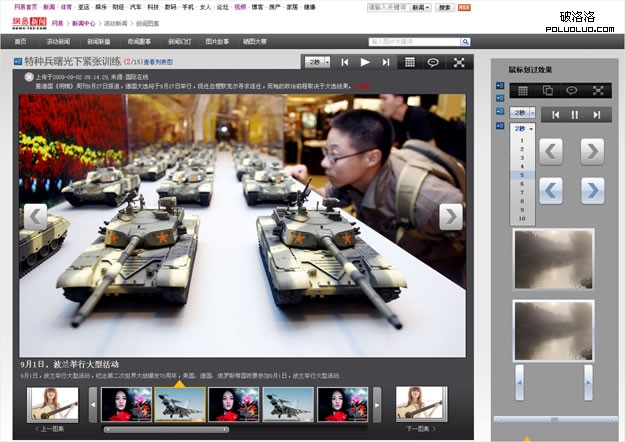Viewport: 625px width, 442px height.
Task: Click the play button in the gallery toolbar
Action: point(365,62)
